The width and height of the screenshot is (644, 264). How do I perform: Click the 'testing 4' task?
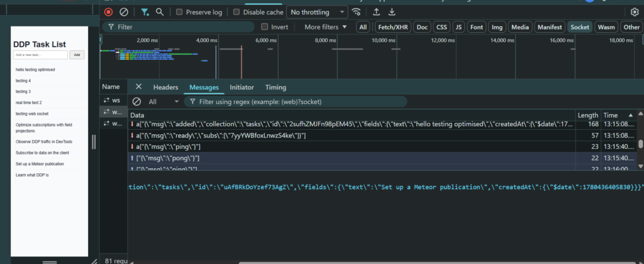click(x=23, y=81)
